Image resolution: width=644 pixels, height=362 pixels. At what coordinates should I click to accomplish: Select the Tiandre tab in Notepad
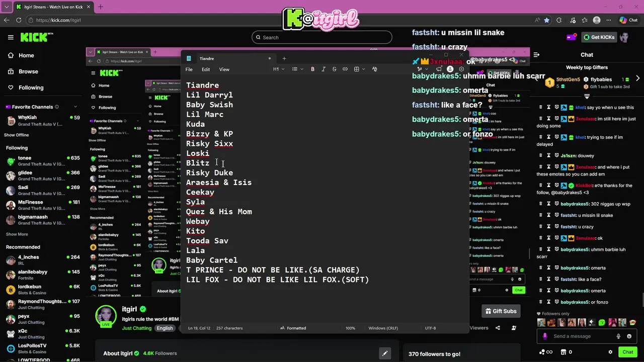point(229,58)
